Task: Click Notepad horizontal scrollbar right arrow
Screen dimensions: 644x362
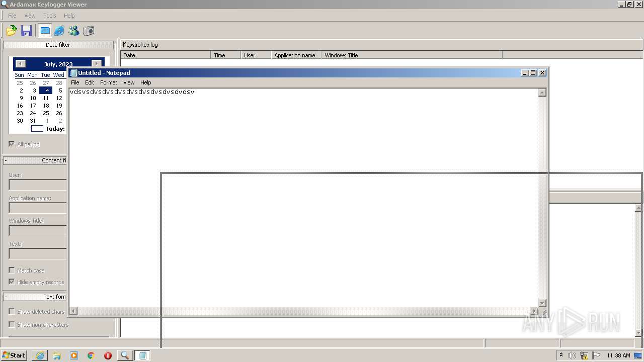Action: tap(534, 311)
